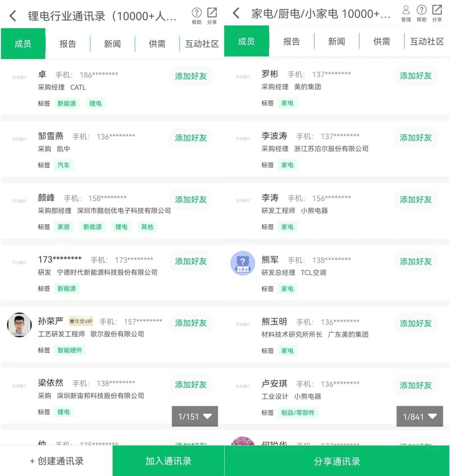This screenshot has height=476, width=450.
Task: Switch to 供需 tab in right panel
Action: tap(382, 41)
